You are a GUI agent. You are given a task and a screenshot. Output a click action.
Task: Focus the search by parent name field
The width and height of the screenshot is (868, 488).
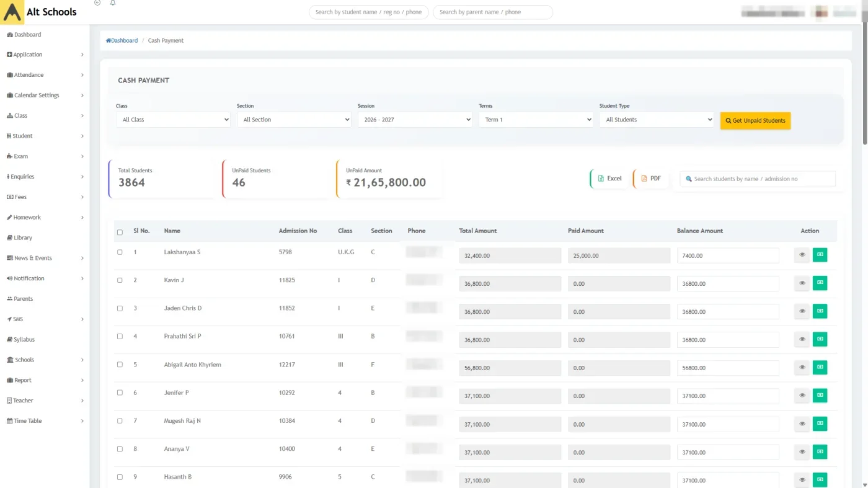tap(493, 12)
